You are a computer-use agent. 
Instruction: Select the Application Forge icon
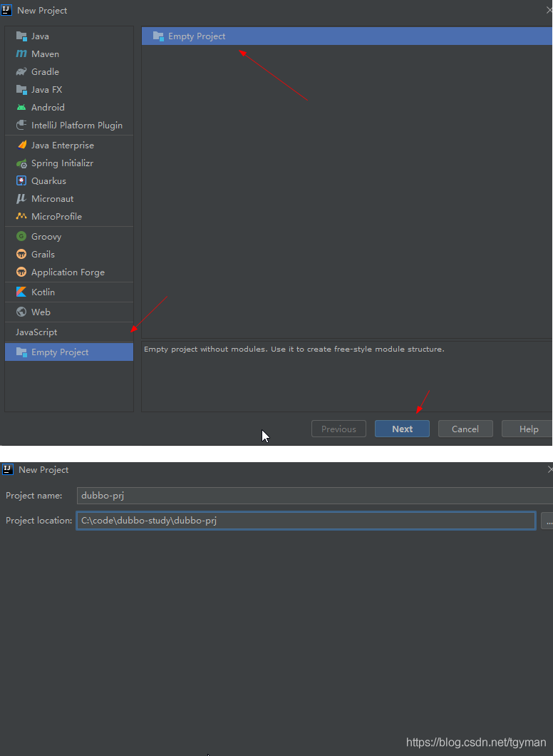click(x=21, y=272)
